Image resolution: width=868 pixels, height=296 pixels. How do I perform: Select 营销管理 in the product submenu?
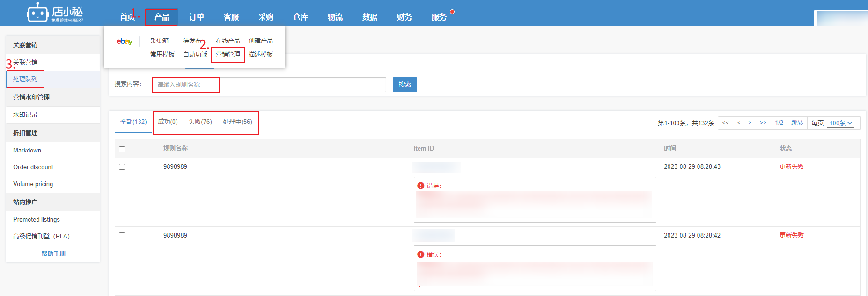click(x=228, y=55)
